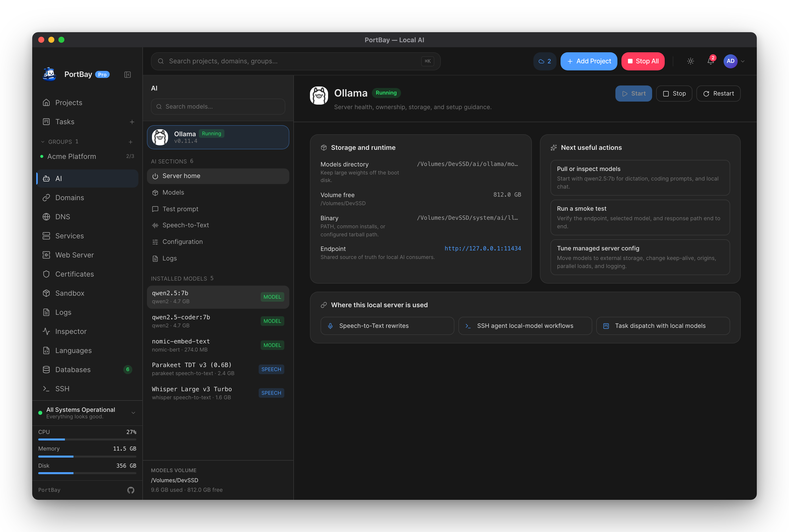
Task: Restart the Ollama server
Action: [x=718, y=94]
